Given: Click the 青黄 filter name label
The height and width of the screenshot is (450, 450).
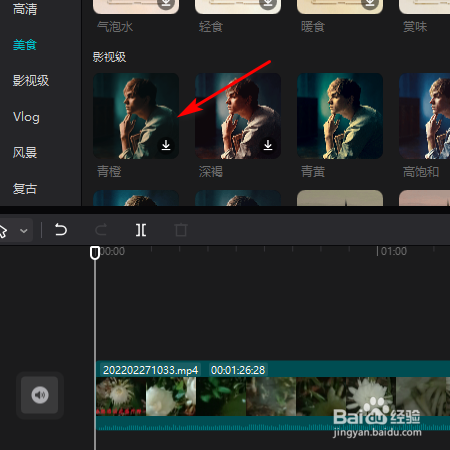Looking at the screenshot, I should 313,172.
